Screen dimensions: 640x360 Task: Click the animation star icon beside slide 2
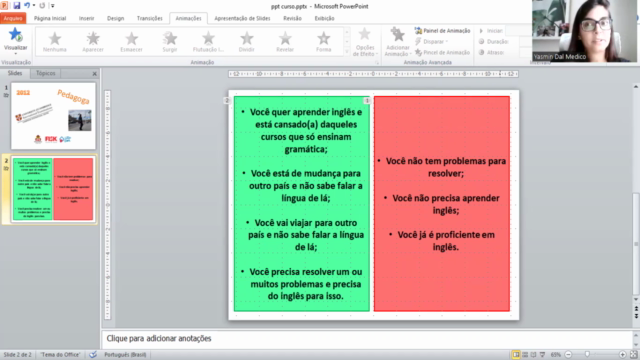(6, 168)
